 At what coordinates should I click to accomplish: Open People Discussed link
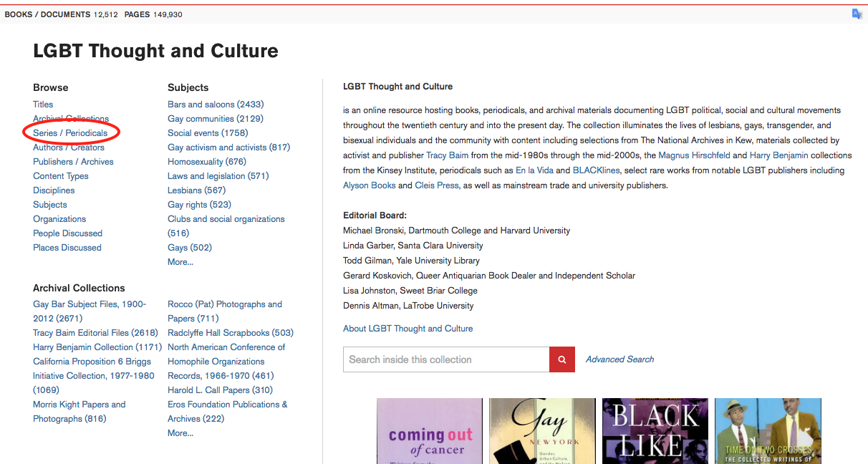[67, 233]
